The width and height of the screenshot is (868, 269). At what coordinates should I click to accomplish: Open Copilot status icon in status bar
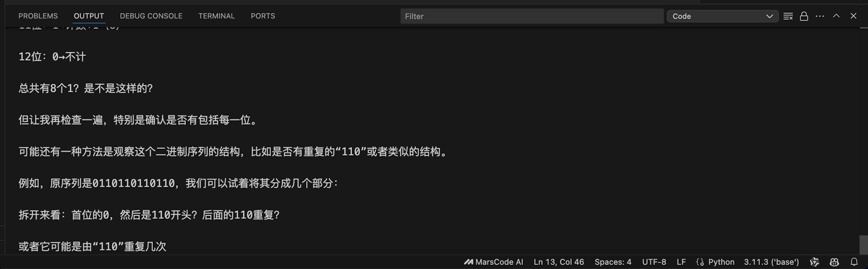(x=834, y=262)
